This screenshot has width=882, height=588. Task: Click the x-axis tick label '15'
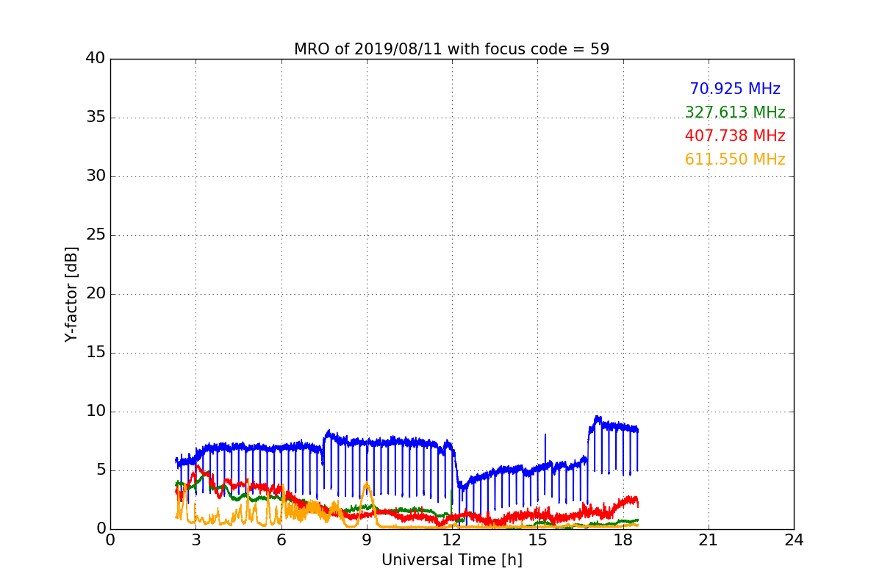[x=537, y=540]
